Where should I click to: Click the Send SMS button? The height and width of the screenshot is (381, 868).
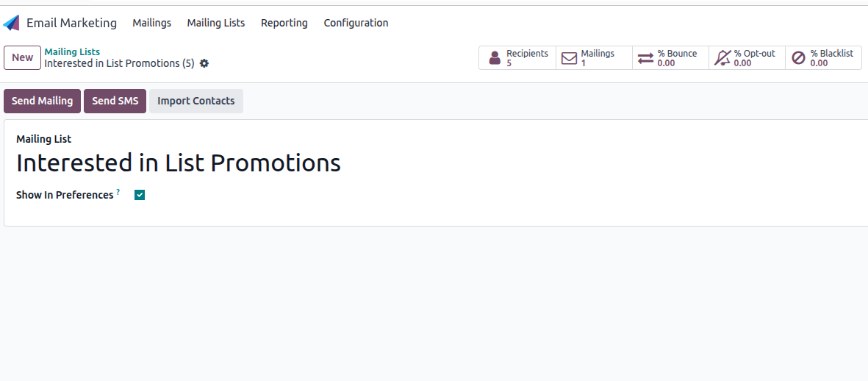pyautogui.click(x=115, y=101)
